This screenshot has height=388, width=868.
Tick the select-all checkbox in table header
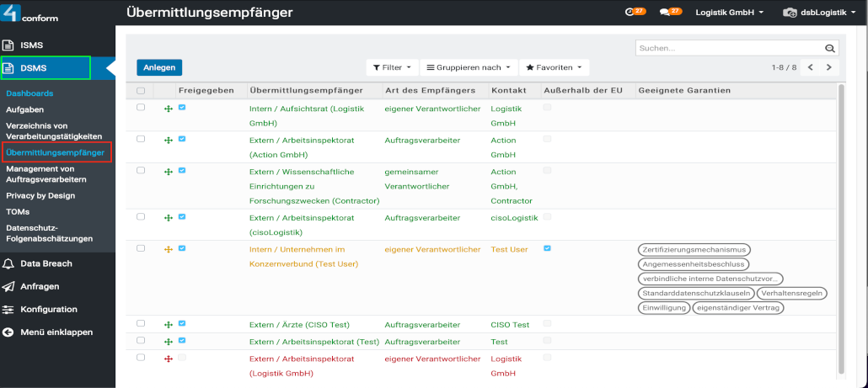click(x=141, y=90)
